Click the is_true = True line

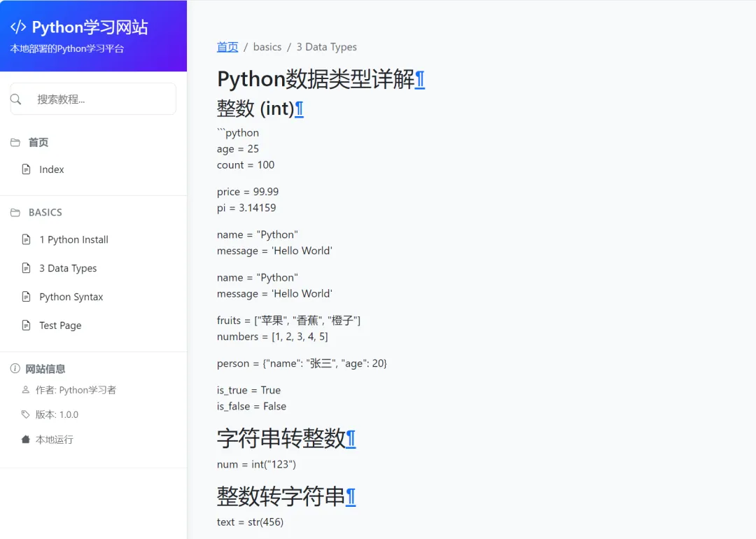[248, 390]
